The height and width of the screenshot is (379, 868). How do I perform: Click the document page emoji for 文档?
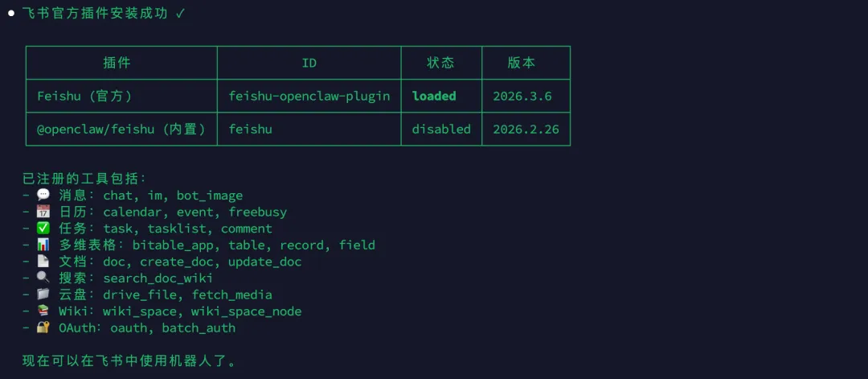point(43,262)
